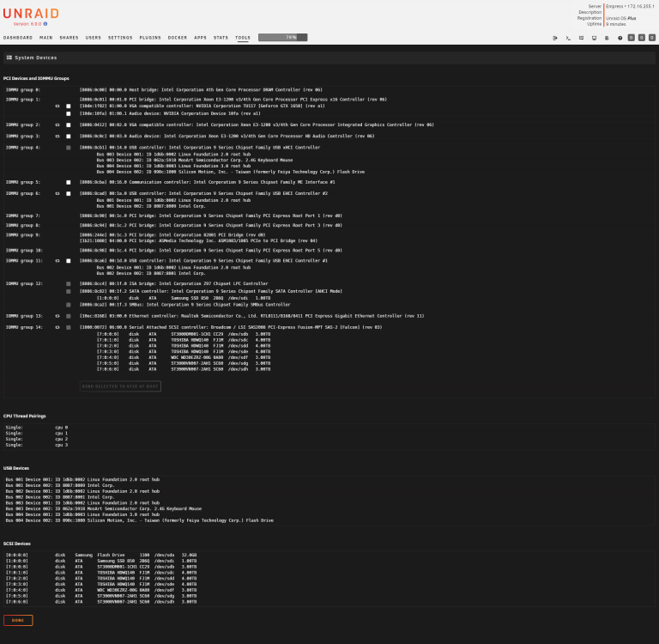Open the STATS tab

(221, 38)
